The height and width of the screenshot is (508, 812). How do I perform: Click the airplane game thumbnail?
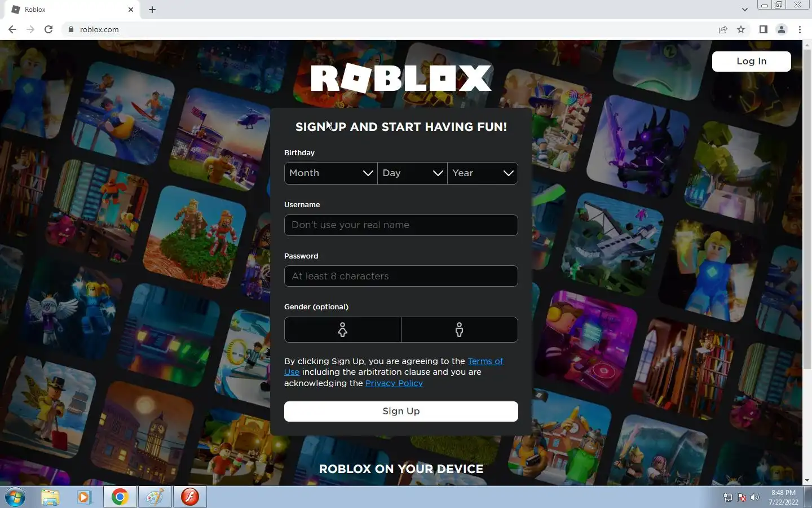pos(612,246)
